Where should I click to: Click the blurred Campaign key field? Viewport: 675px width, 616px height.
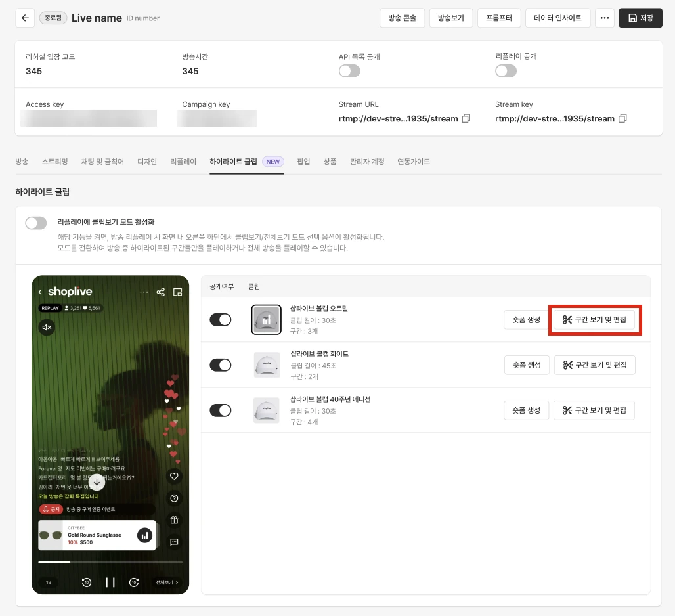point(217,118)
